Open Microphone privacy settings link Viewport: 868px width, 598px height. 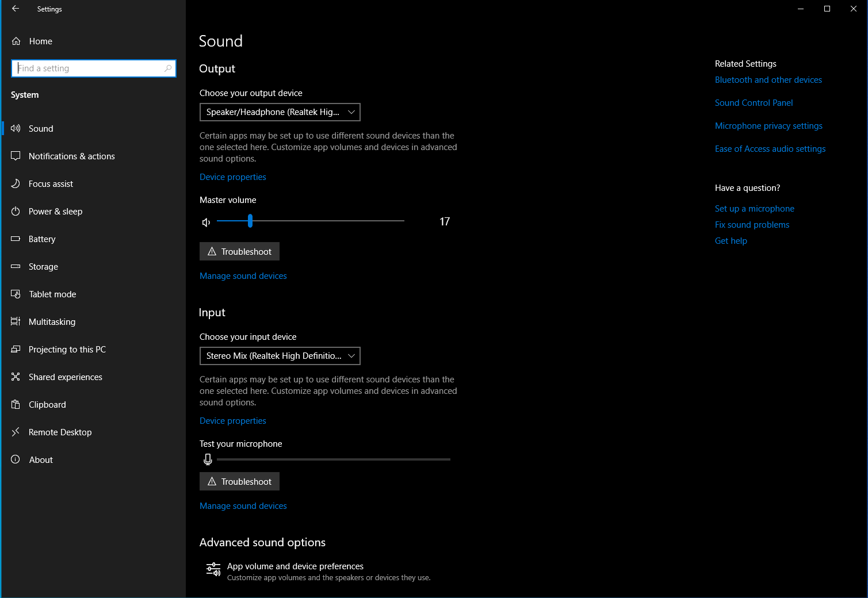tap(768, 126)
